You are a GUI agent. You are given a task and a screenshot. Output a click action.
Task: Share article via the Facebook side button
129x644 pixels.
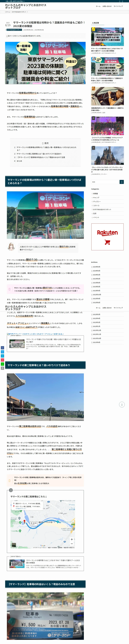point(2,348)
